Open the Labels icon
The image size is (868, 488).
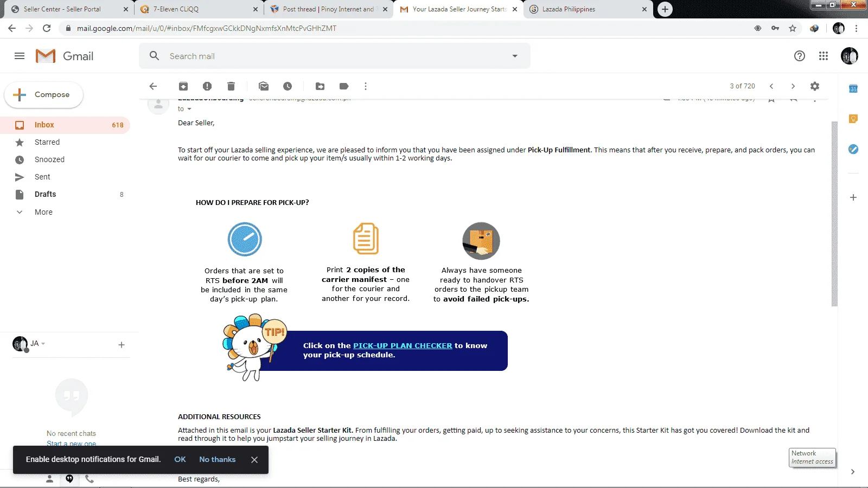tap(344, 86)
